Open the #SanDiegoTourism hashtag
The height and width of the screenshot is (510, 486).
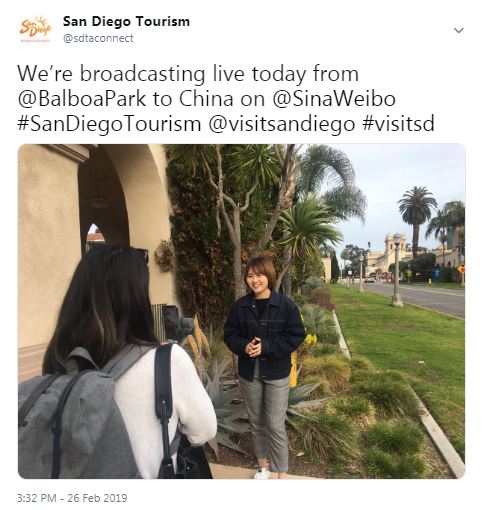coord(109,124)
